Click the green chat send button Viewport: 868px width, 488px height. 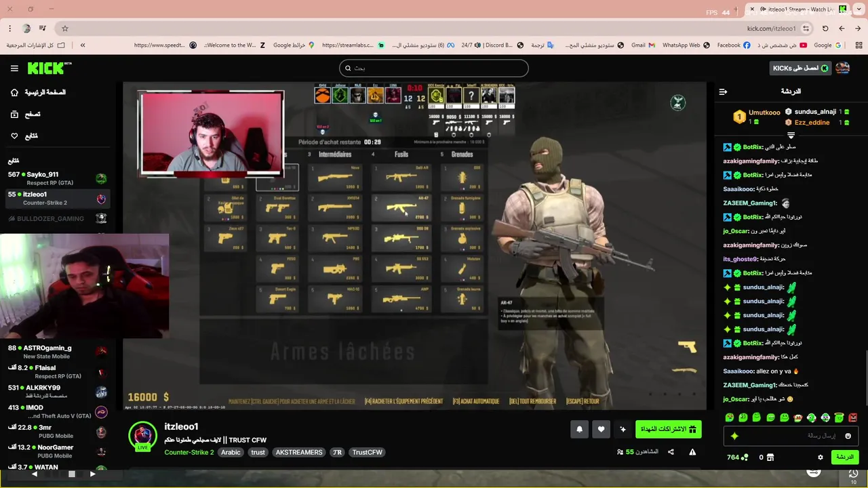click(x=845, y=457)
